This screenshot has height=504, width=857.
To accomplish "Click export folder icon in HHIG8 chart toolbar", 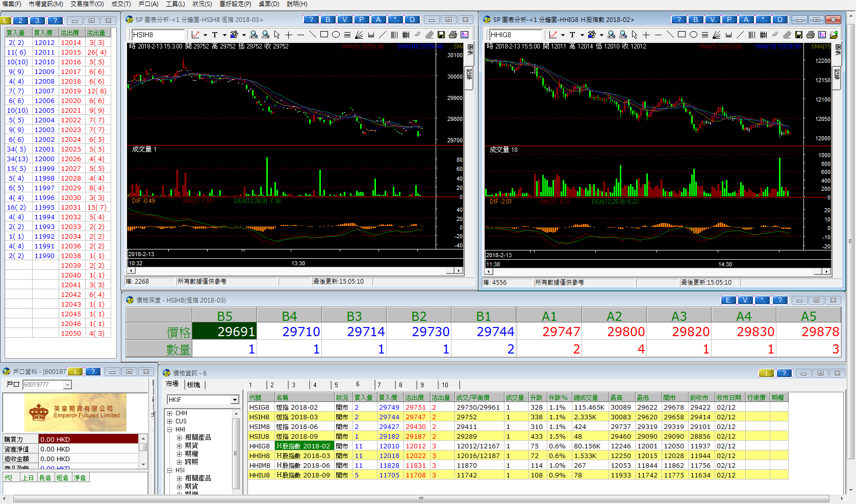I will click(x=834, y=35).
